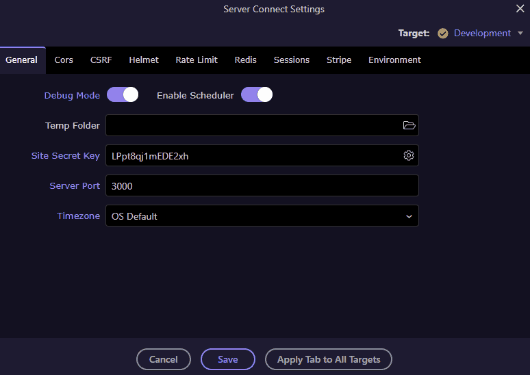The image size is (530, 375).
Task: Switch to the General tab
Action: [x=22, y=60]
